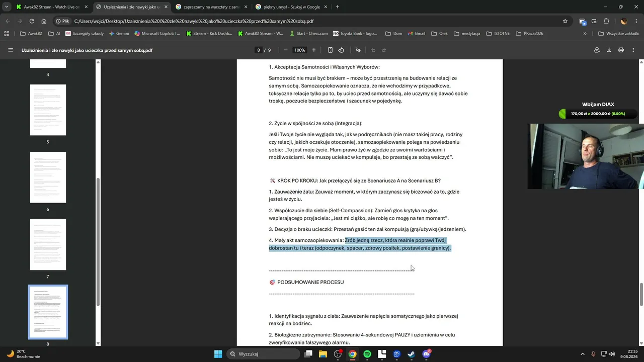Open Stream - Kick Dashboard bookmark
Screen dimensions: 644x362
[x=209, y=34]
